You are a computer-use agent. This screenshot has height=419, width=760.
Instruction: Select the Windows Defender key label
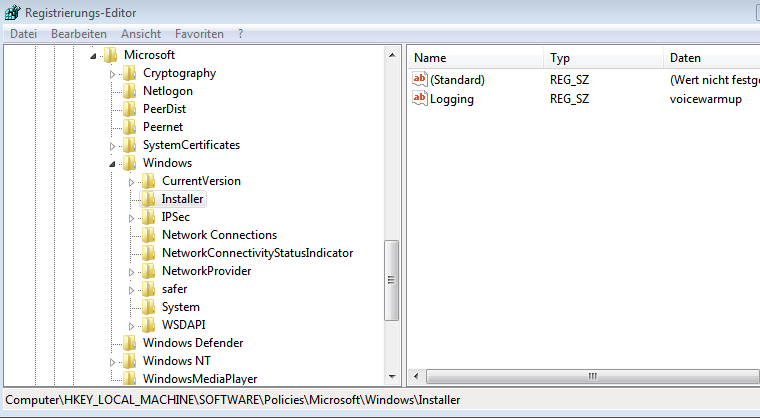point(193,343)
